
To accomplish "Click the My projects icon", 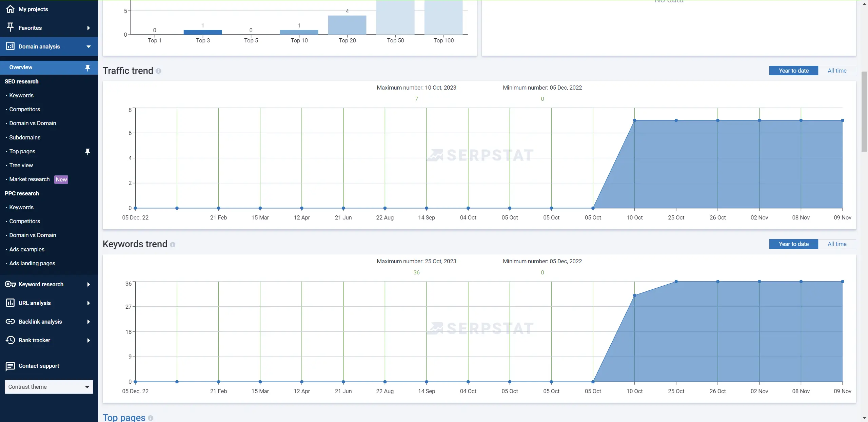I will pos(9,9).
